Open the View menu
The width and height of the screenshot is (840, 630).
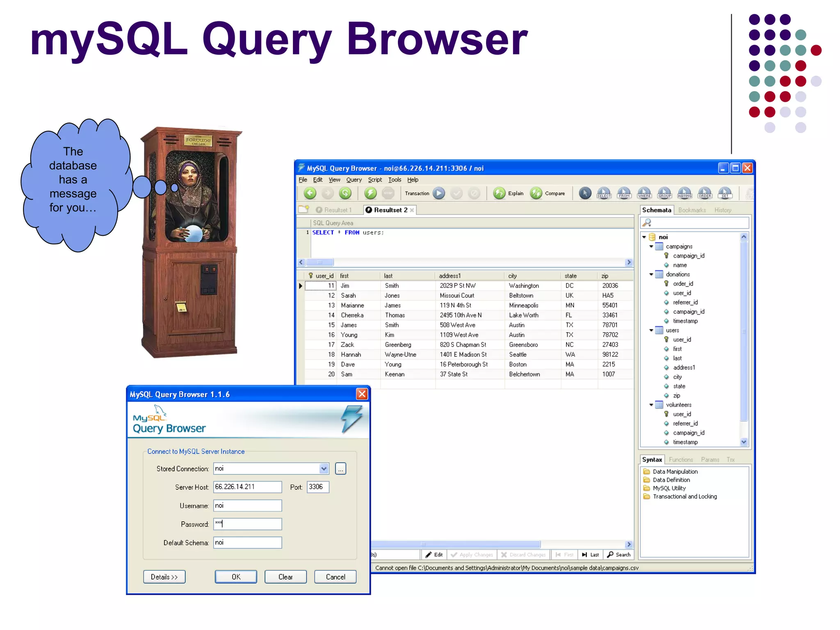coord(334,180)
